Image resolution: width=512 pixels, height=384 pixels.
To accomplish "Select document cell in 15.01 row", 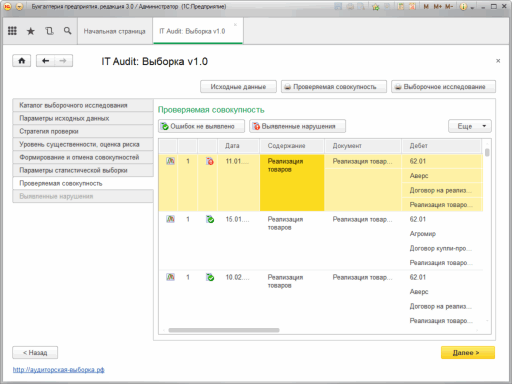I will [363, 219].
